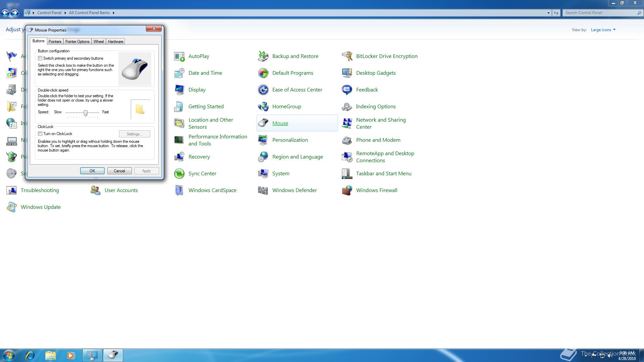Close the Mouse Properties dialog
The width and height of the screenshot is (644, 362).
(154, 28)
